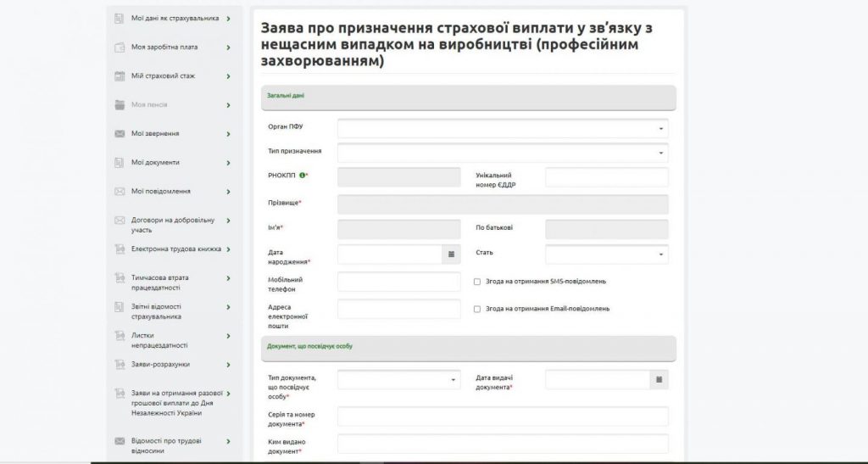Click the calendar icon beside Мій страховий стаж
The width and height of the screenshot is (868, 464).
coord(120,75)
